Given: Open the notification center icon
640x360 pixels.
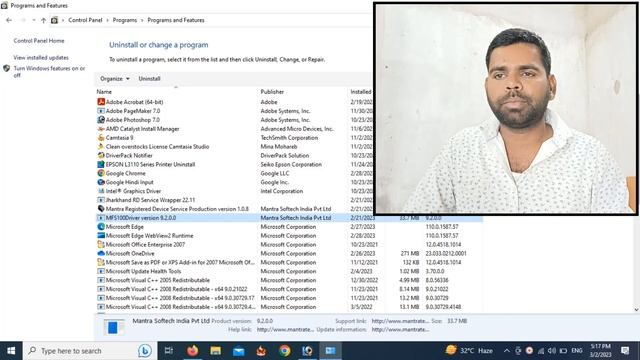Looking at the screenshot, I should pyautogui.click(x=625, y=351).
